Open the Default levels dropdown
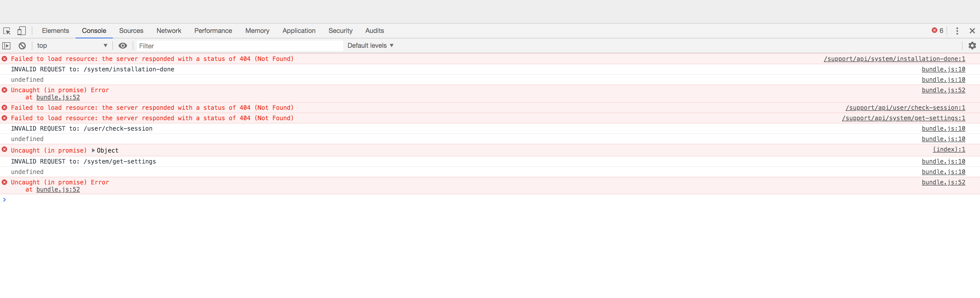Image resolution: width=980 pixels, height=298 pixels. click(x=370, y=45)
